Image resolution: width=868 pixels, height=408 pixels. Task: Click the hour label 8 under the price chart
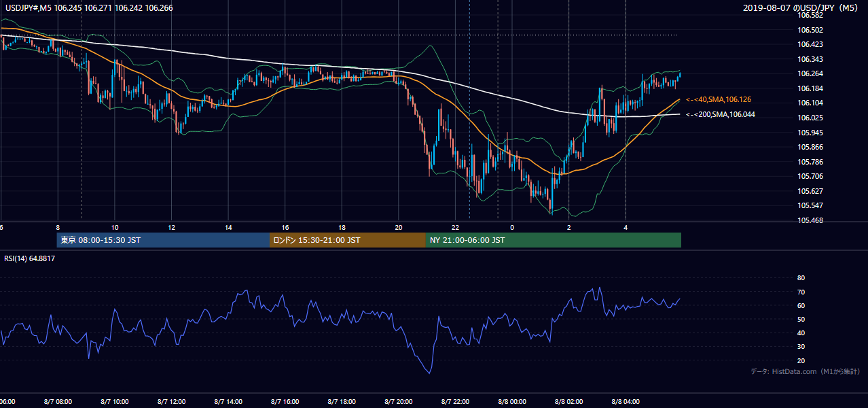[x=58, y=228]
